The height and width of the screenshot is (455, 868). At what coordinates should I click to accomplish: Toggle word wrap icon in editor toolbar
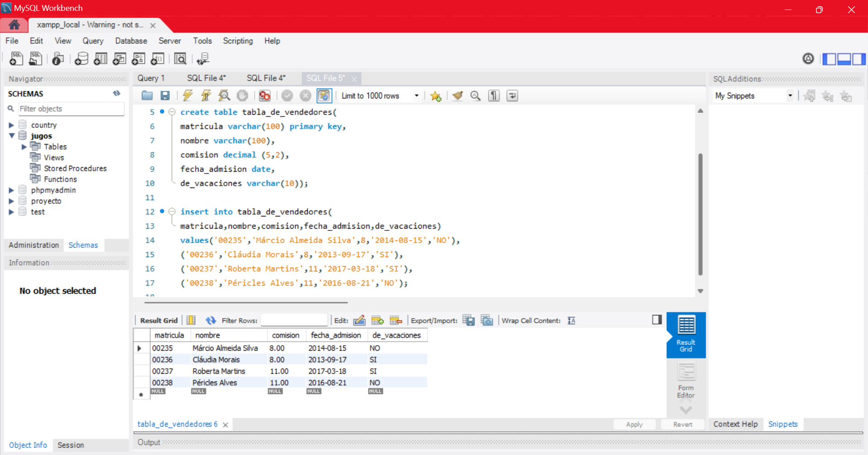[x=512, y=95]
